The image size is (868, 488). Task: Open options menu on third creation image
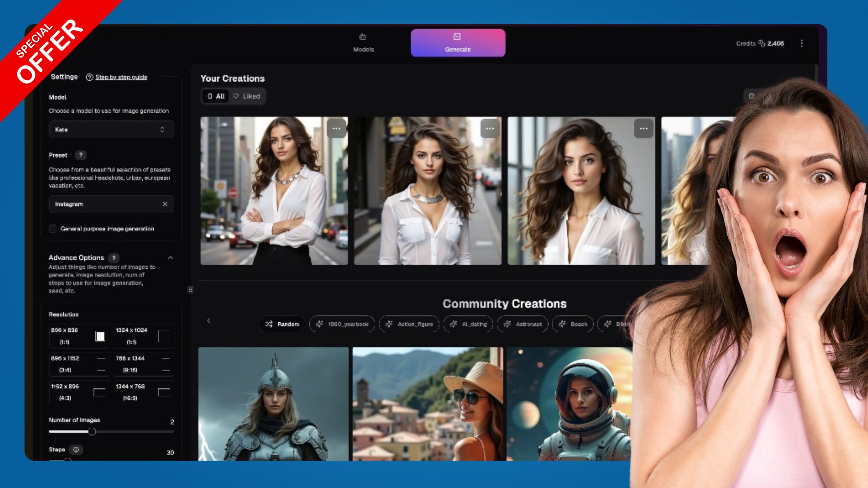pyautogui.click(x=644, y=129)
